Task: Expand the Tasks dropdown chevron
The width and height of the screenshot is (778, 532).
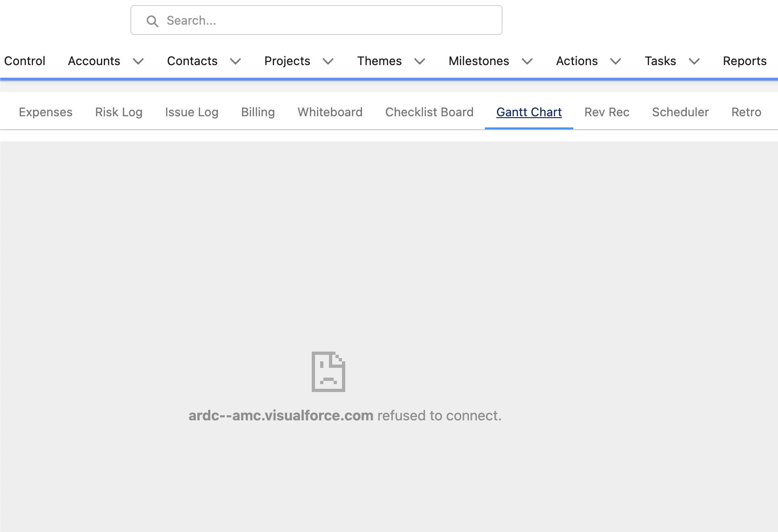Action: tap(694, 61)
